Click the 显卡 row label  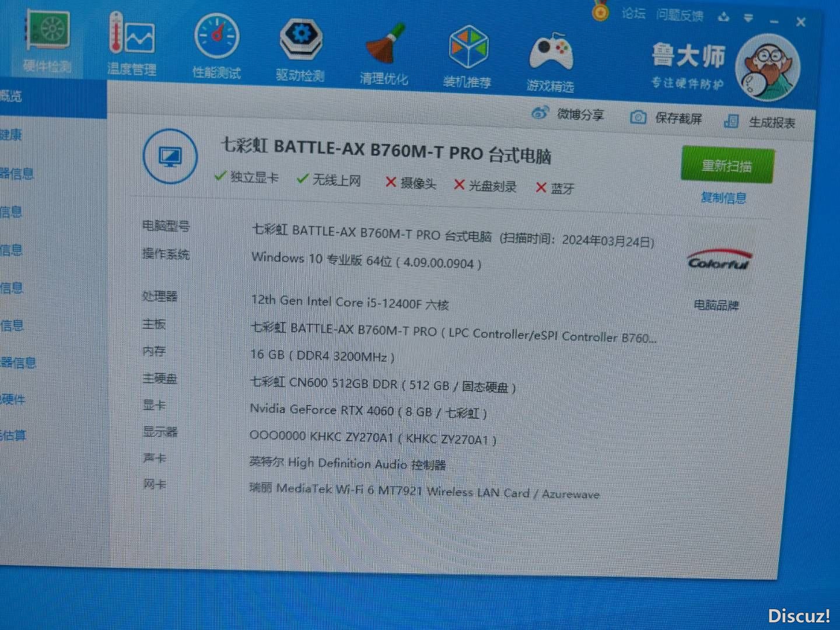[154, 404]
